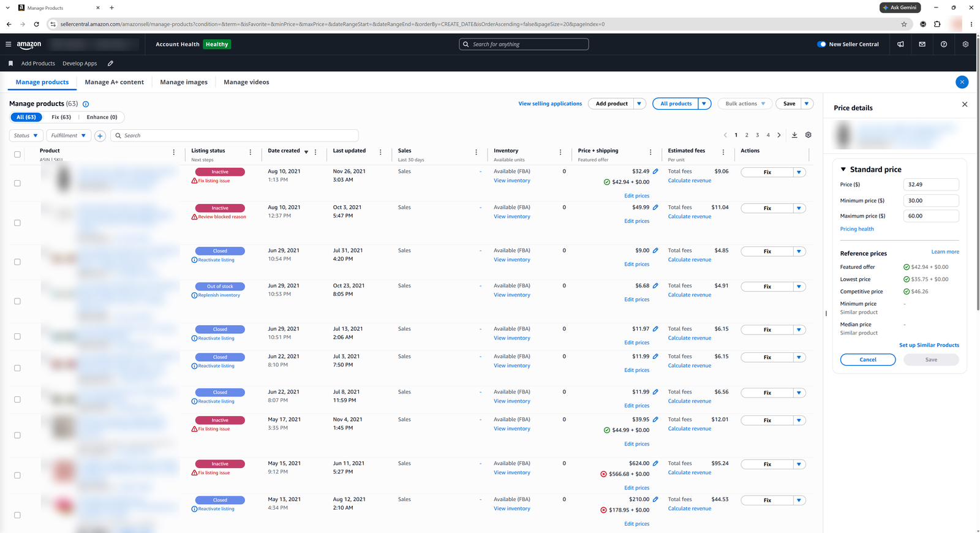
Task: Click the add filter plus icon
Action: [100, 135]
